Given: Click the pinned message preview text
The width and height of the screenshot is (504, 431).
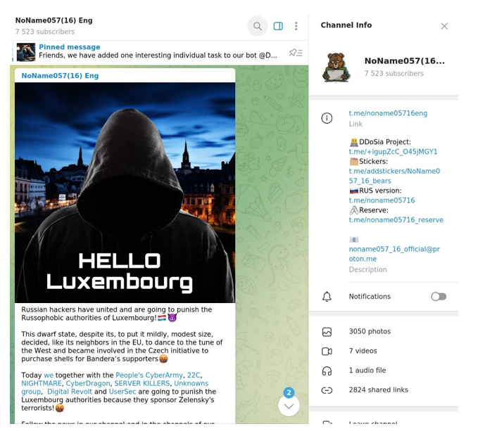Looking at the screenshot, I should coord(158,56).
